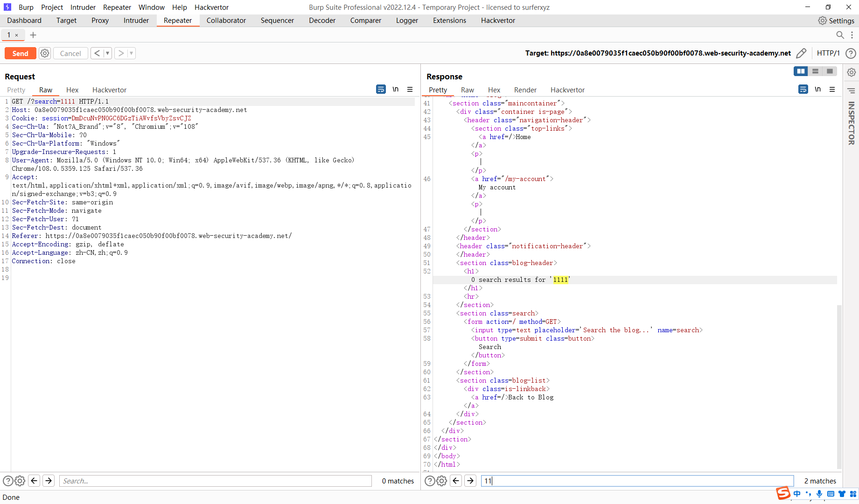Viewport: 859px width, 504px height.
Task: Click the Inspector lines icon above INSPECTOR label
Action: 852,91
